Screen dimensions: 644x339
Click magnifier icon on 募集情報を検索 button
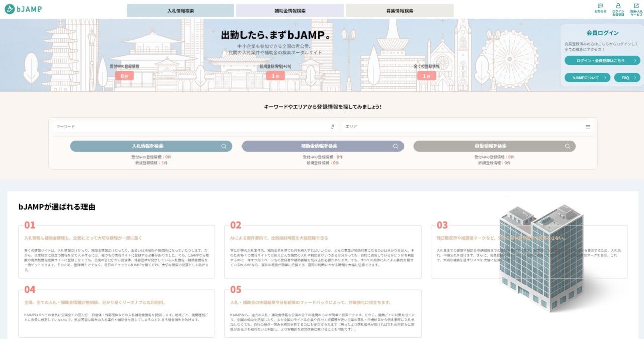click(x=567, y=146)
